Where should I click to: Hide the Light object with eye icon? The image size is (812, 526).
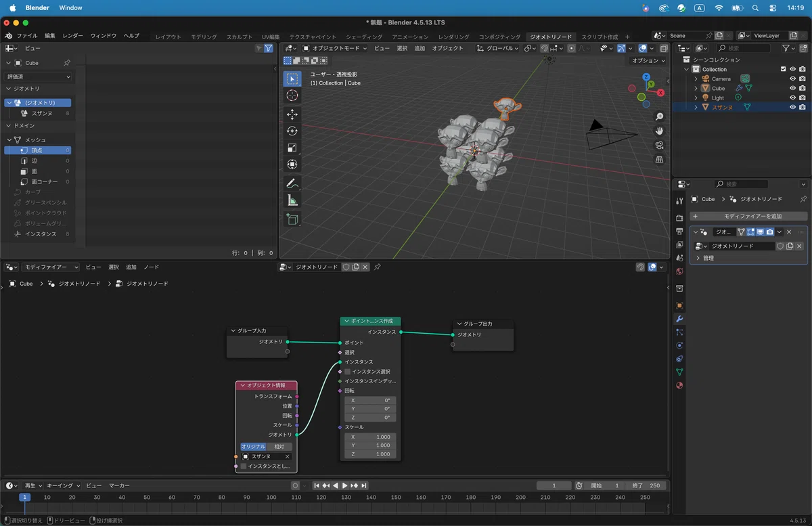tap(792, 97)
